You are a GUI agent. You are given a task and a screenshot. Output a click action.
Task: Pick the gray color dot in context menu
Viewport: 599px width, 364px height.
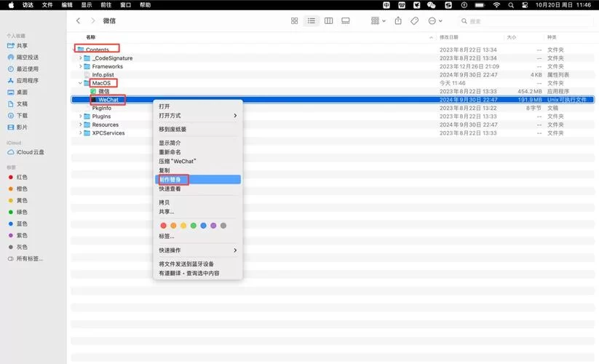pyautogui.click(x=223, y=226)
